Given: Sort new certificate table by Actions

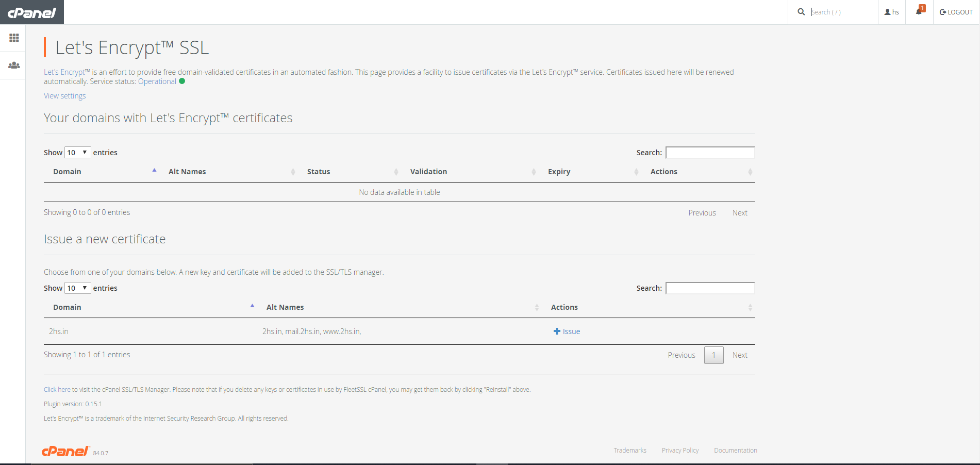Looking at the screenshot, I should tap(649, 307).
